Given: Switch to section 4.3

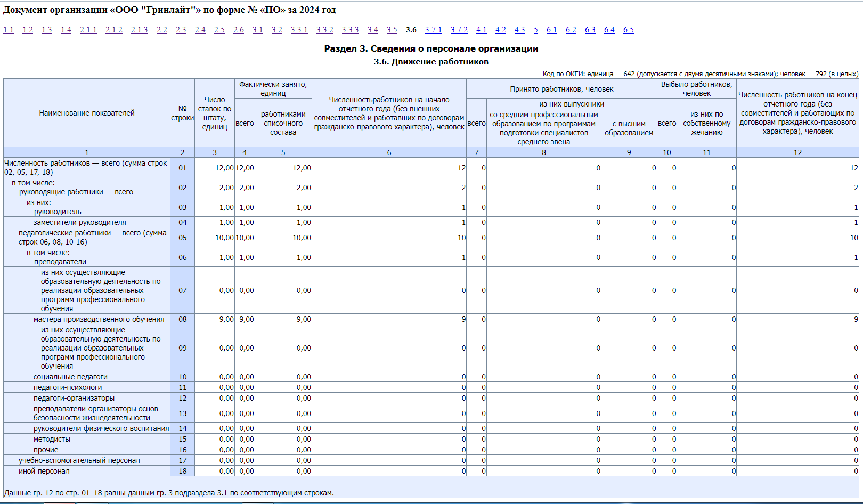Looking at the screenshot, I should pos(520,30).
